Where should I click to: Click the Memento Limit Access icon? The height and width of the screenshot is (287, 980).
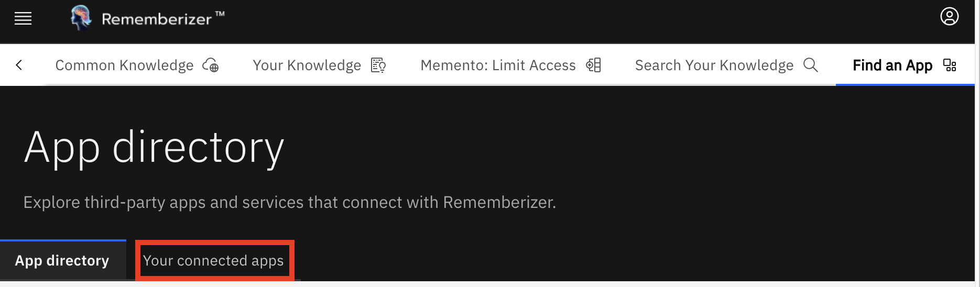(593, 65)
